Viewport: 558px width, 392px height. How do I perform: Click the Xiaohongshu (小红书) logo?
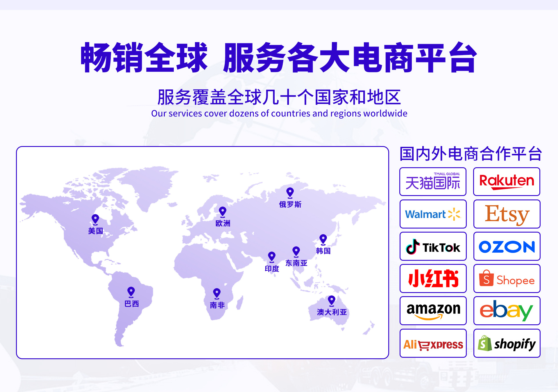[x=433, y=278]
